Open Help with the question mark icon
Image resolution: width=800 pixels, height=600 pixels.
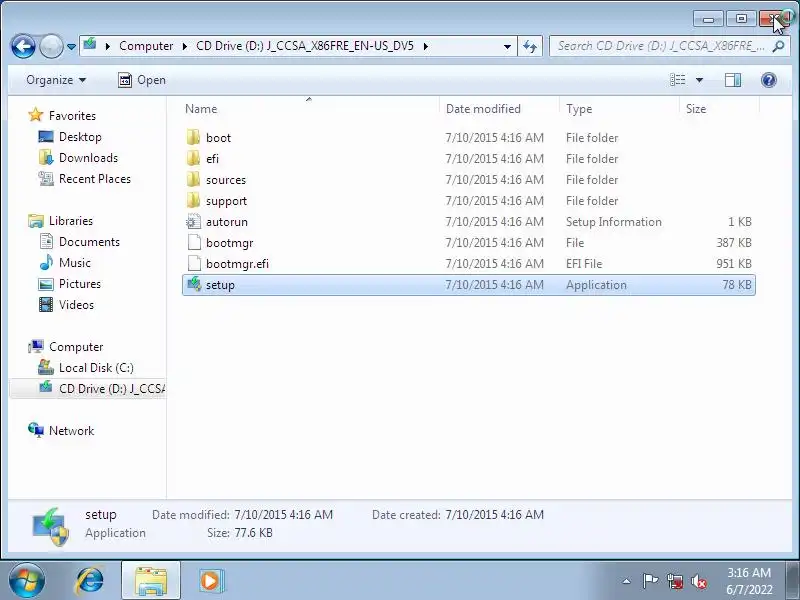768,80
